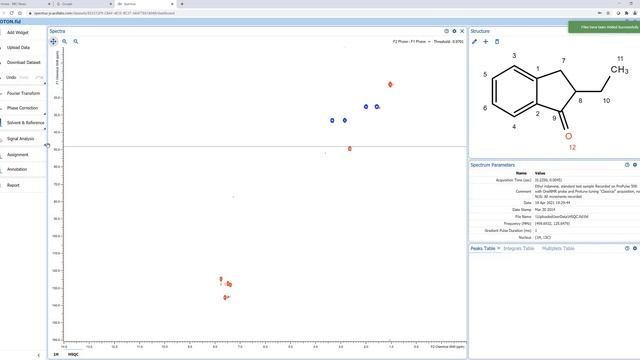Click the zoom out magnifier in Spectra

[76, 41]
